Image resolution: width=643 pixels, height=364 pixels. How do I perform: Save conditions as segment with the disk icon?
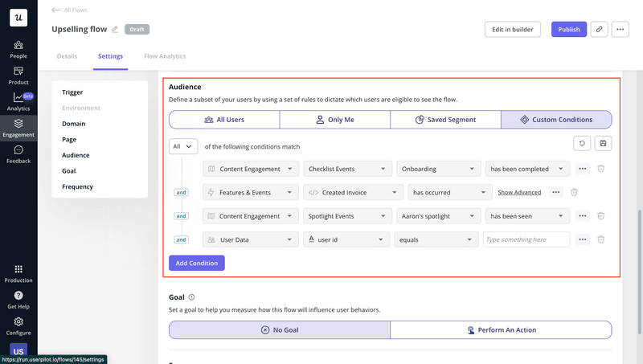click(x=603, y=143)
